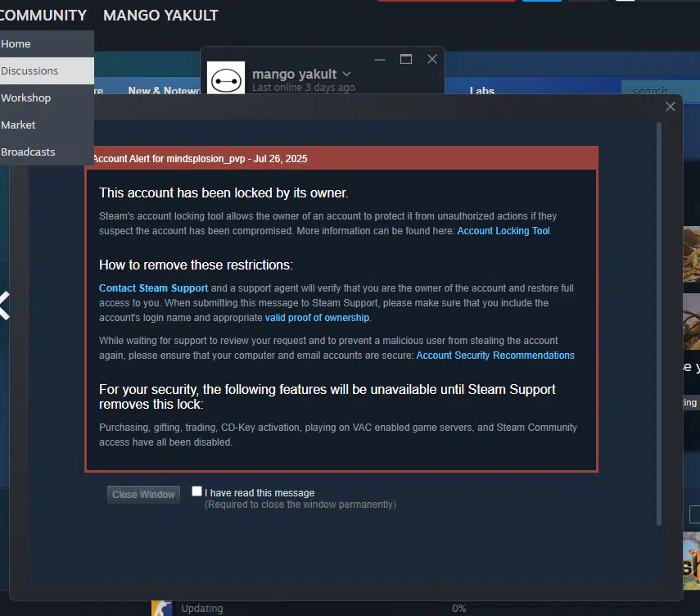This screenshot has width=700, height=616.
Task: Select Workshop from Community dropdown
Action: pos(47,97)
